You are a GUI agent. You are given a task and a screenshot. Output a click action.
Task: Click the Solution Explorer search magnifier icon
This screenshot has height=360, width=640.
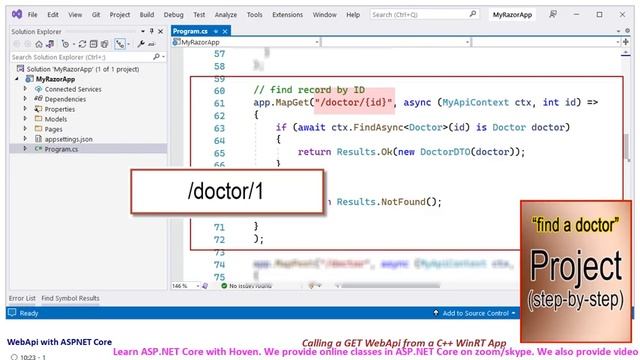pos(156,57)
